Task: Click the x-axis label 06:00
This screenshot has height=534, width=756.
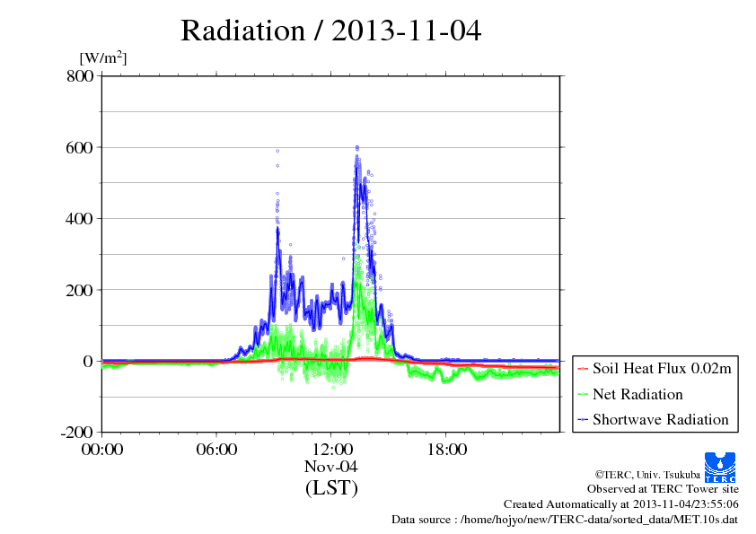Action: tap(216, 450)
